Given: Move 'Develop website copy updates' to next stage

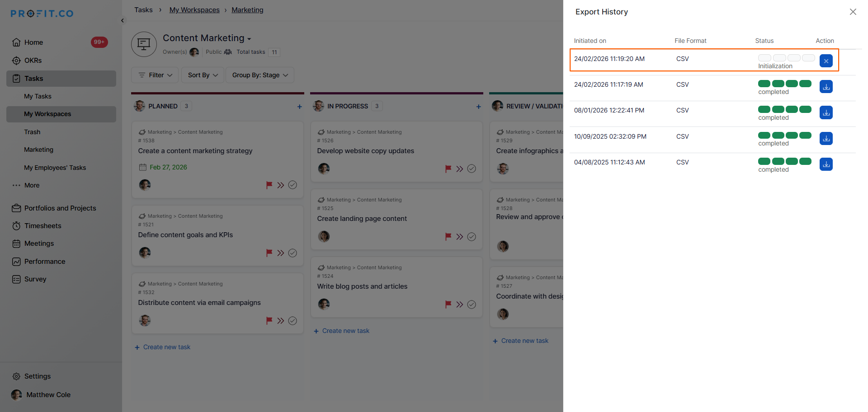Looking at the screenshot, I should 460,169.
